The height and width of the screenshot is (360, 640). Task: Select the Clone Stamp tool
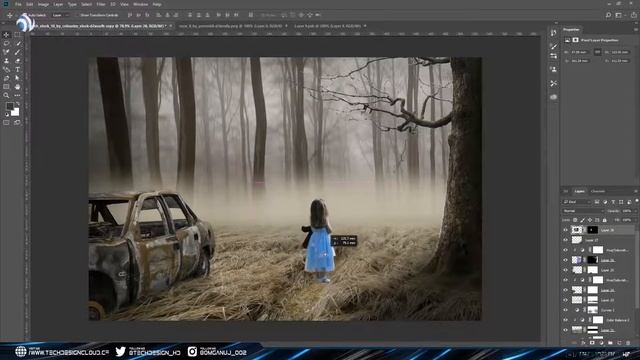click(6, 61)
